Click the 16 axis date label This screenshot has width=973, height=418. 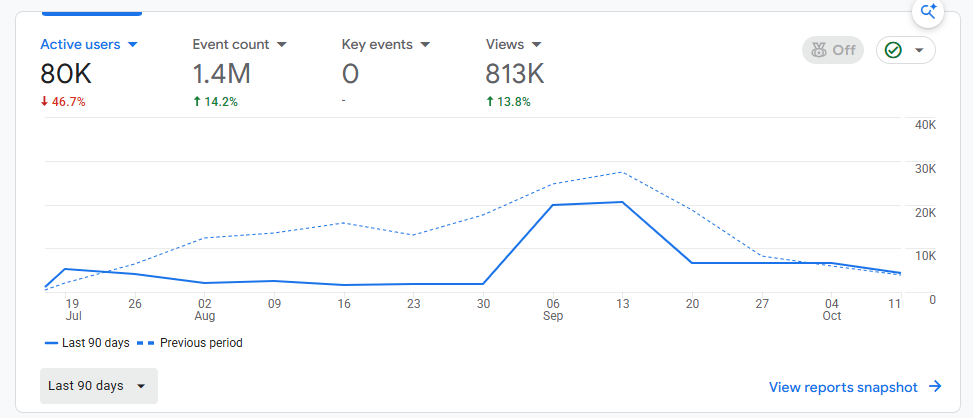[x=344, y=304]
